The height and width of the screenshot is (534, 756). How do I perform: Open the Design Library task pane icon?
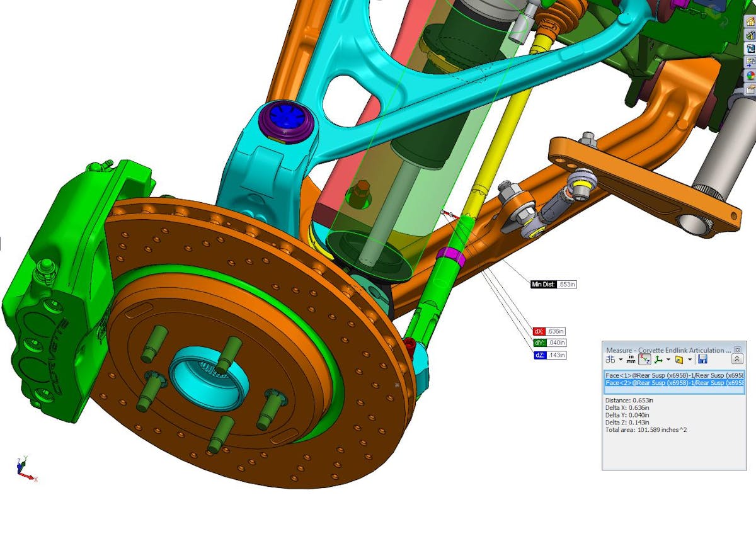coord(750,35)
